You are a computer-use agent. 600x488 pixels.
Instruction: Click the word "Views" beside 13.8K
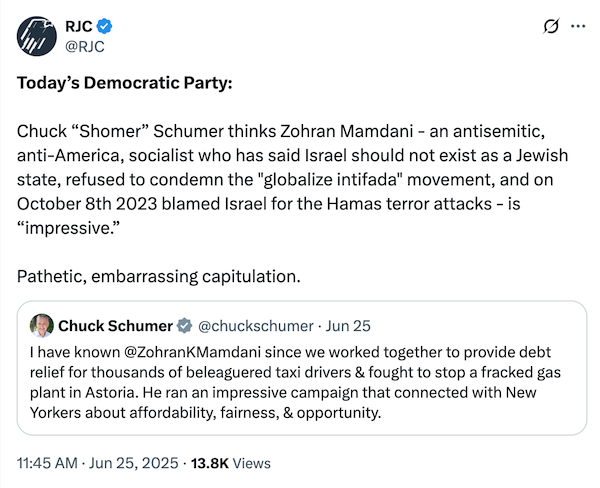tap(250, 463)
